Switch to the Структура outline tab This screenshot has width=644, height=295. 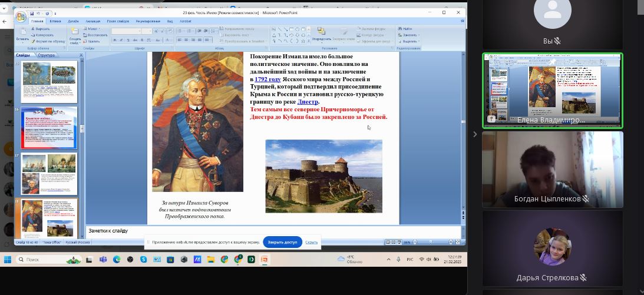coord(45,55)
